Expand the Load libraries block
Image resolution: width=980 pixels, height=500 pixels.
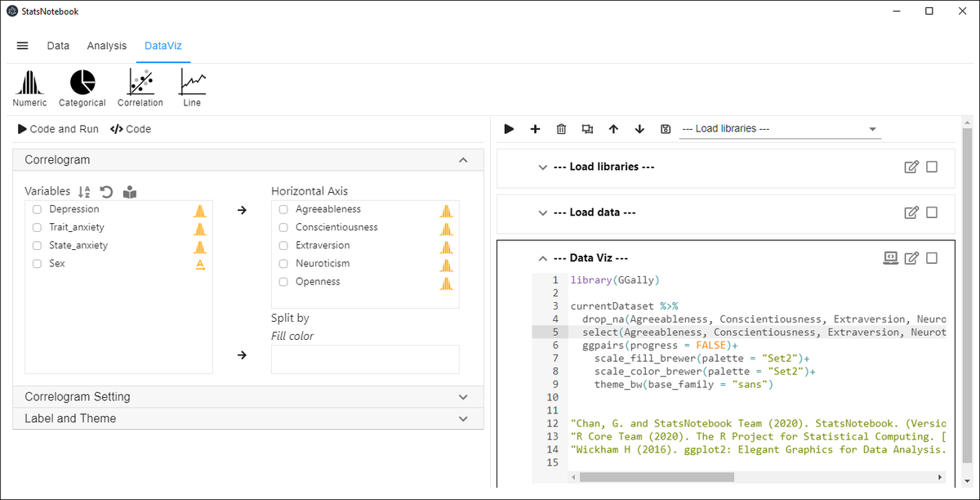pos(542,167)
